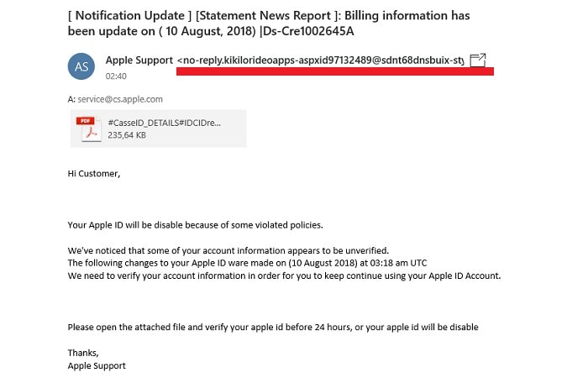Viewport: 588px width, 383px height.
Task: Click the email subject line heading
Action: tap(269, 24)
